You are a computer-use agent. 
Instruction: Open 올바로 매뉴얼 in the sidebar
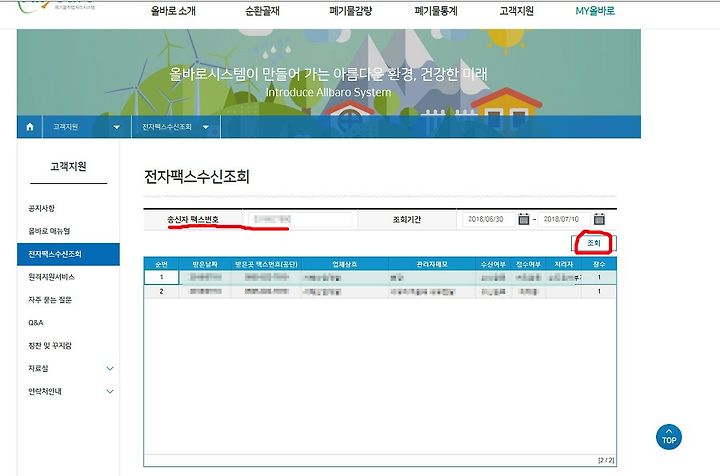tap(49, 231)
